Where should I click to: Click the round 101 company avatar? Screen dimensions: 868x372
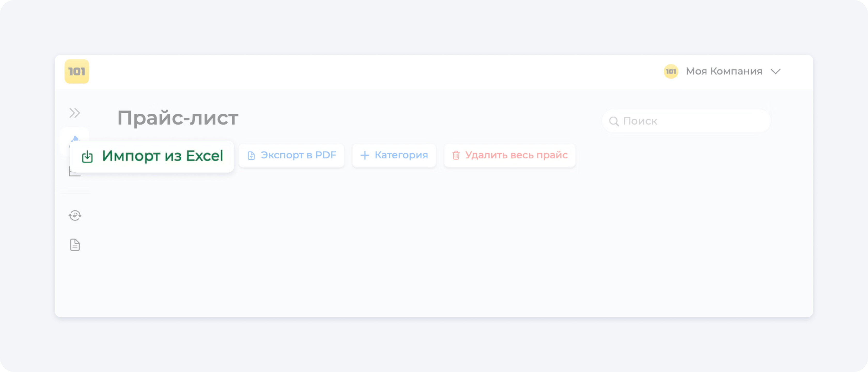pos(671,72)
